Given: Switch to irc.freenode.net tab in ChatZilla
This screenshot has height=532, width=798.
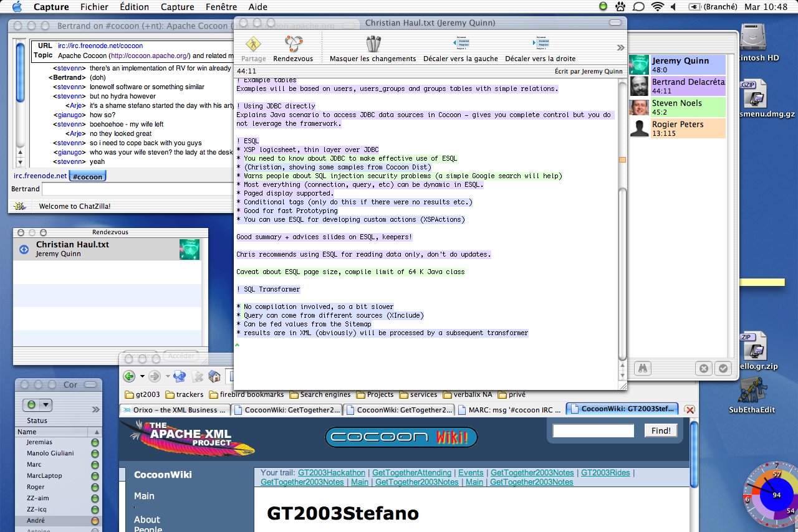Looking at the screenshot, I should [x=40, y=176].
